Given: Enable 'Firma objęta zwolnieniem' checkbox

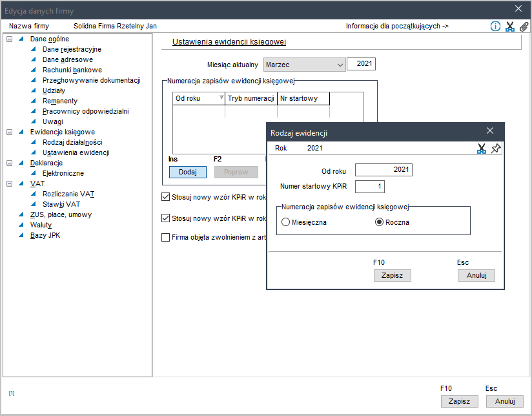Looking at the screenshot, I should coord(165,237).
